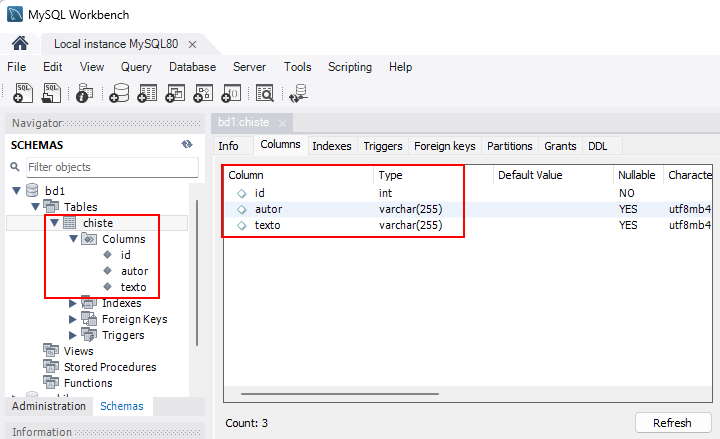Click the chiste table icon
The height and width of the screenshot is (439, 720).
69,223
